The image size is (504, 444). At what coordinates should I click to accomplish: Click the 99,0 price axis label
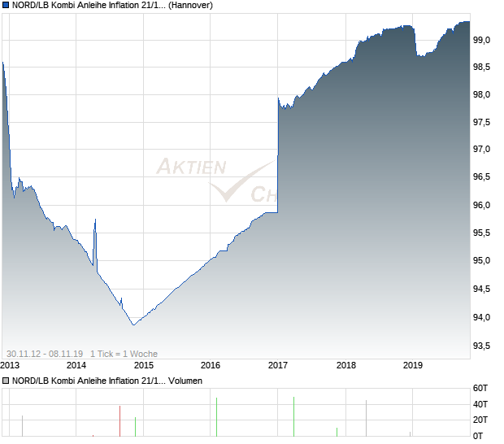(481, 40)
